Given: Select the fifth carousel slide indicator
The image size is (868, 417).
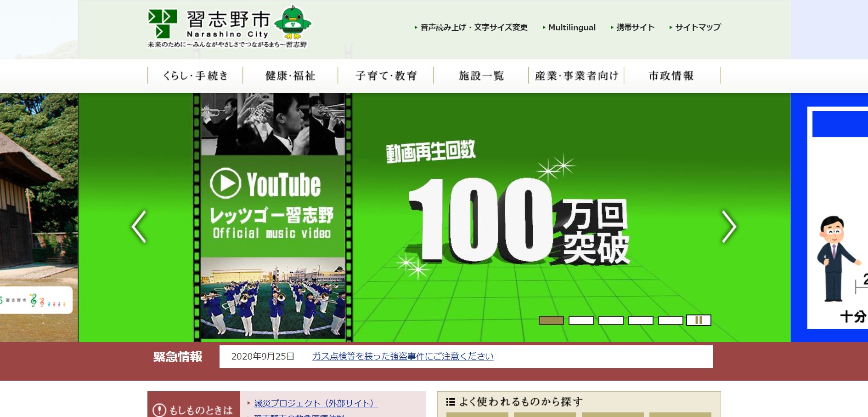Looking at the screenshot, I should [671, 320].
